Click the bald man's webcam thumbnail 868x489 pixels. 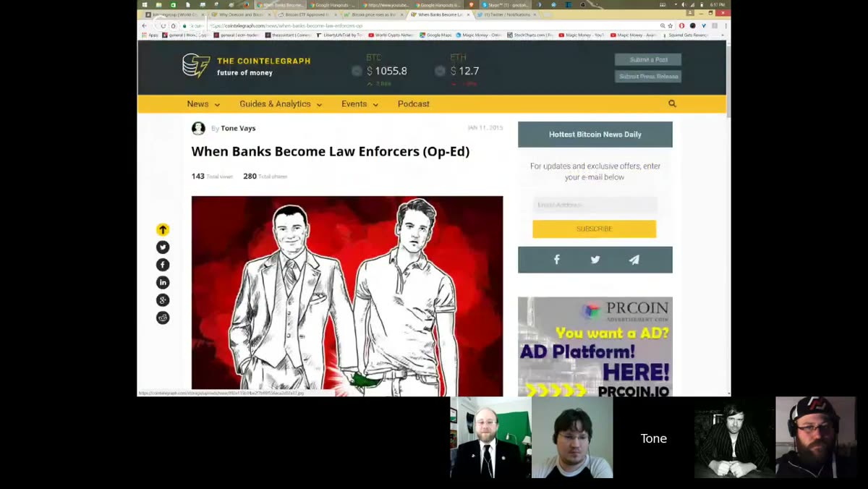tap(490, 438)
